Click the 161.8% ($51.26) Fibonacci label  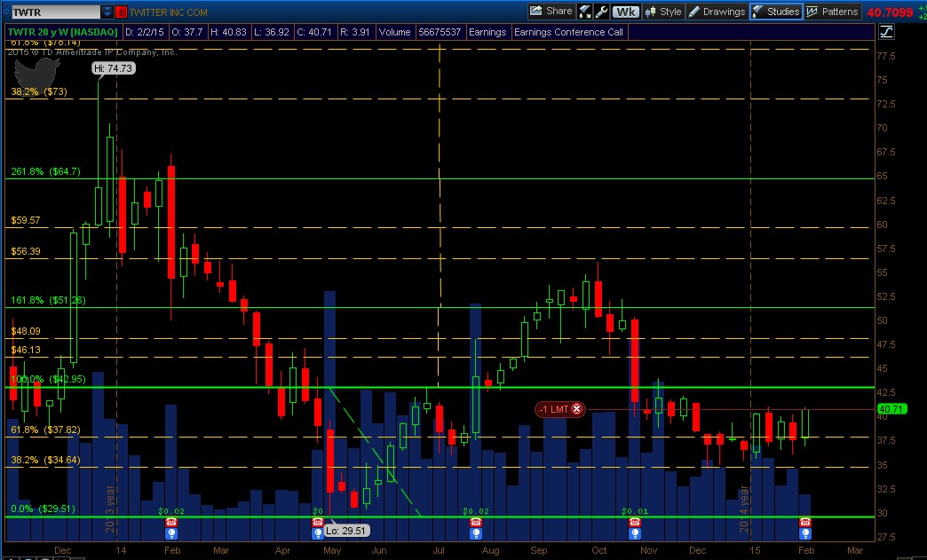[49, 300]
